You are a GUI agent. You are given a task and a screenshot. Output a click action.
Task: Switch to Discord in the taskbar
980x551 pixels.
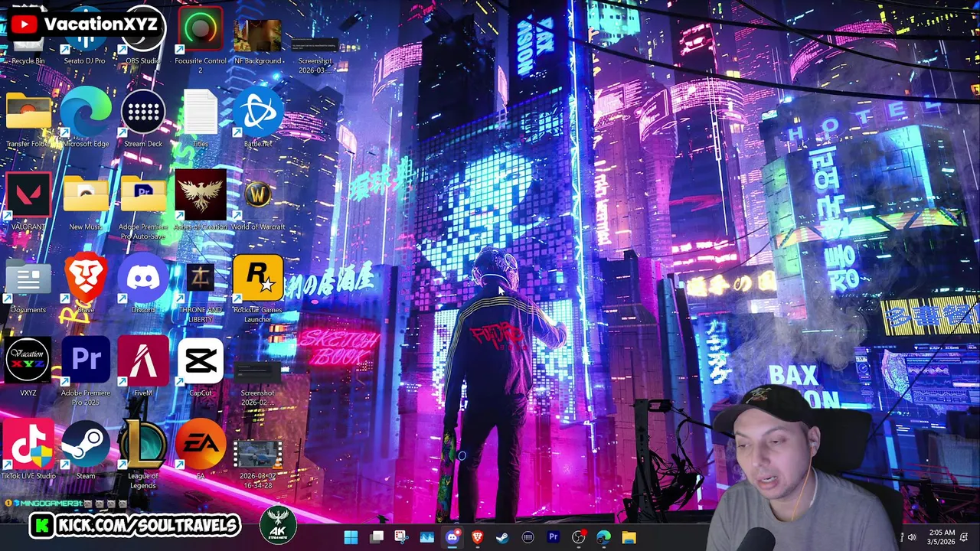[x=452, y=537]
